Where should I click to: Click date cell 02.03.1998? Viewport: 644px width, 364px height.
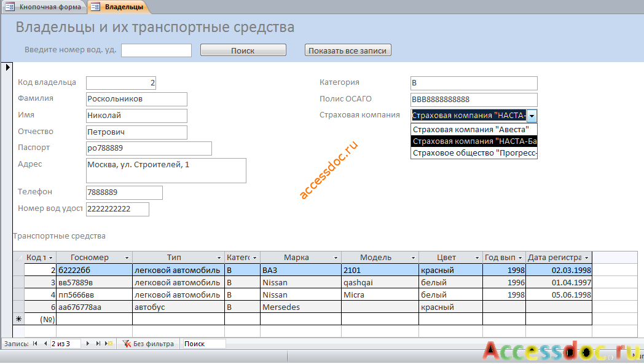559,270
